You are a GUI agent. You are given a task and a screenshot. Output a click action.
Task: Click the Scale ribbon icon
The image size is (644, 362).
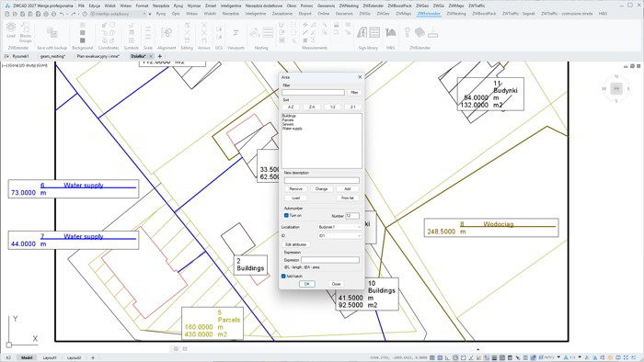148,32
